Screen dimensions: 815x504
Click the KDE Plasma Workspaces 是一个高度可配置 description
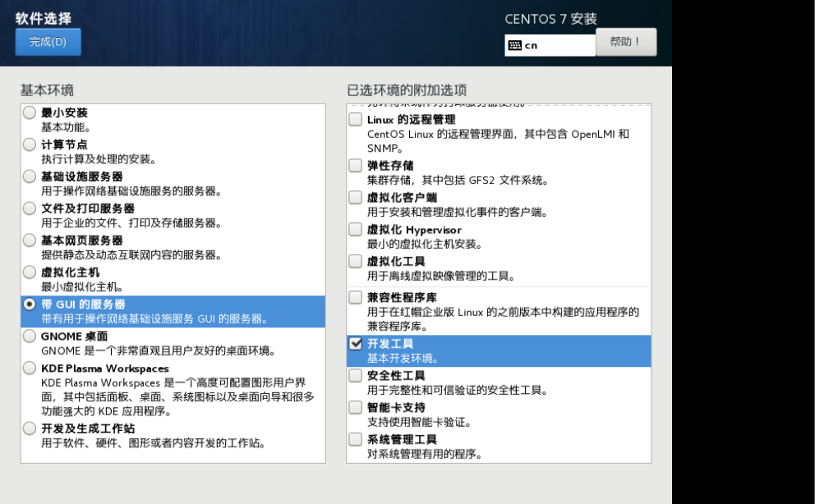coord(177,397)
